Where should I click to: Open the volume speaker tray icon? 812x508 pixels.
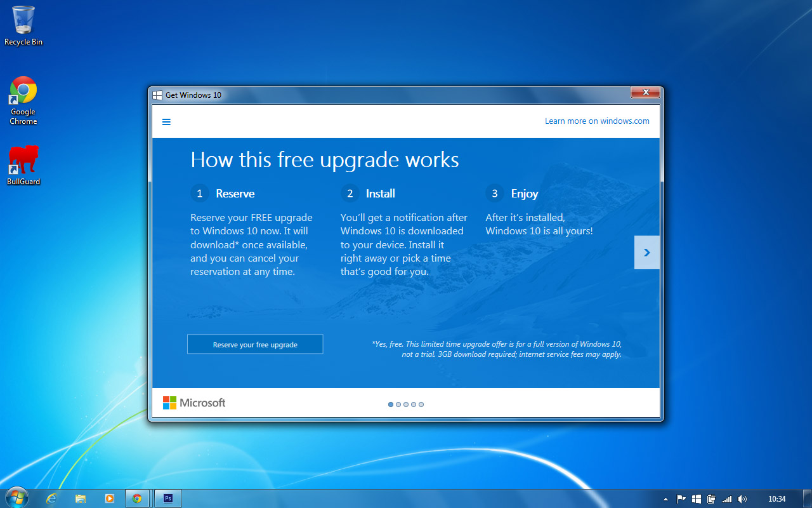pyautogui.click(x=742, y=499)
